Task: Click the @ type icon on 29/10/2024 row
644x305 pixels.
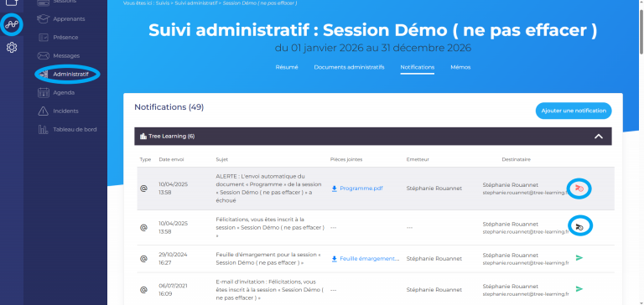Action: (143, 259)
